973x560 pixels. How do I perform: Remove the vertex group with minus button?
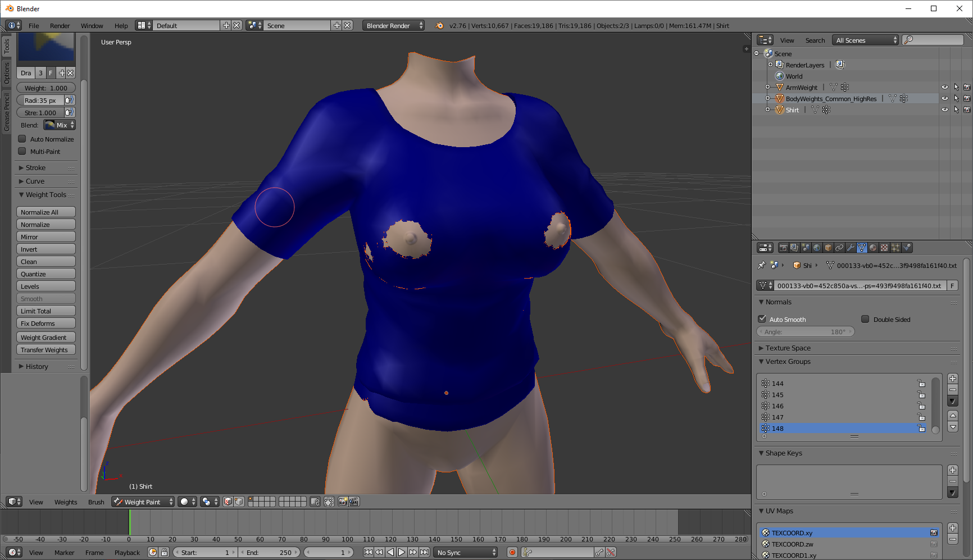point(953,390)
